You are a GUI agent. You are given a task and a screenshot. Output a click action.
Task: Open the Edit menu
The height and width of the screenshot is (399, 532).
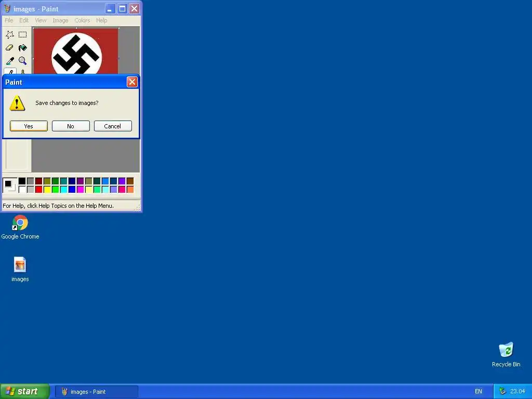(x=24, y=20)
